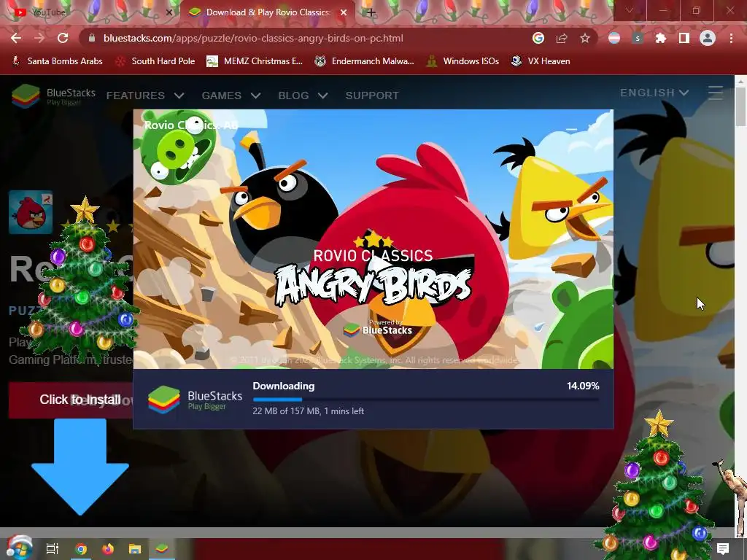Open MEMZ Christmas bookmark
The image size is (747, 560).
tap(255, 61)
